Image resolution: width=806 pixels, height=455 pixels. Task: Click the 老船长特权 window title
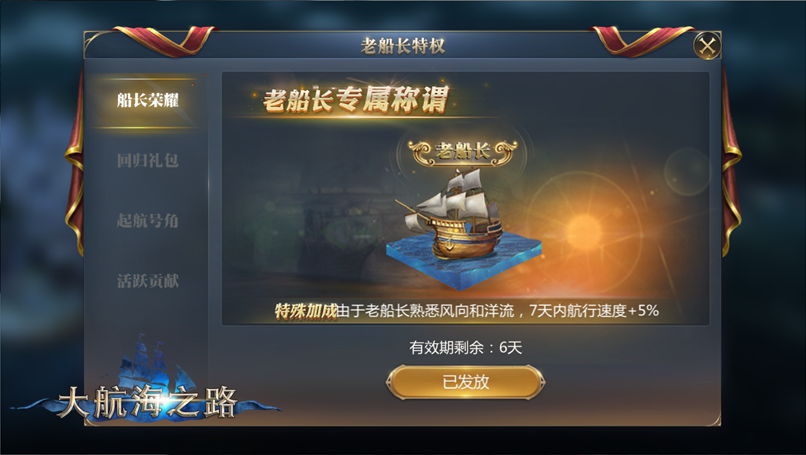402,46
